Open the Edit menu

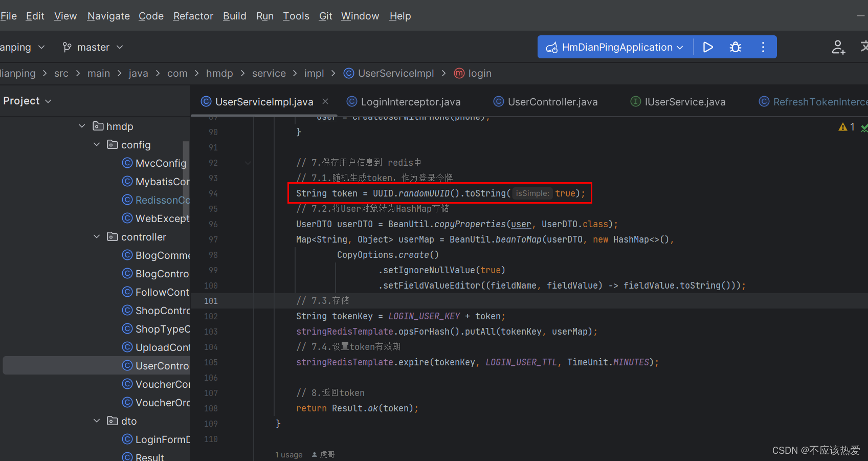pos(35,16)
